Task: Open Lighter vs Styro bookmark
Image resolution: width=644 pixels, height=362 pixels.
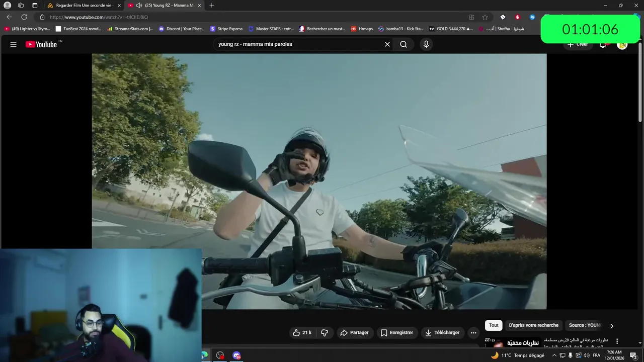Action: pos(28,29)
